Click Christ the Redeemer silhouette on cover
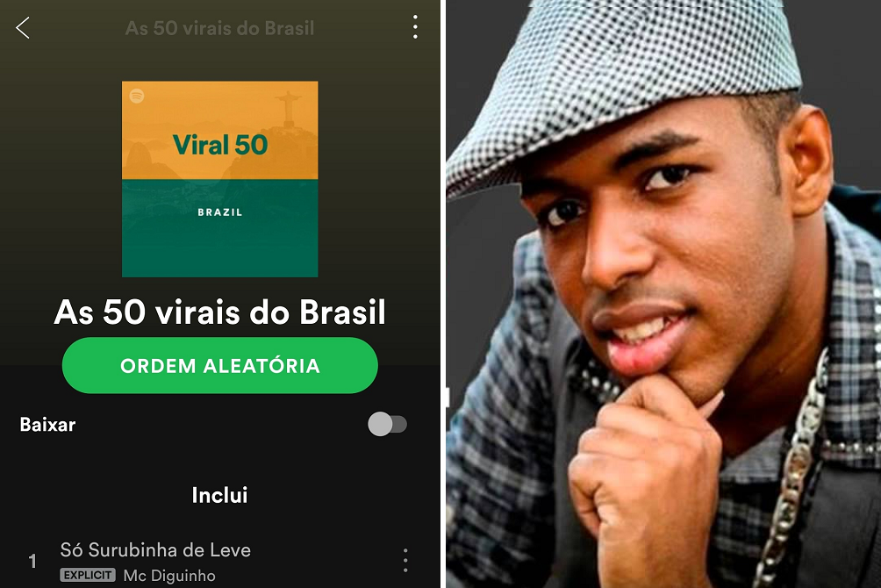 (288, 109)
